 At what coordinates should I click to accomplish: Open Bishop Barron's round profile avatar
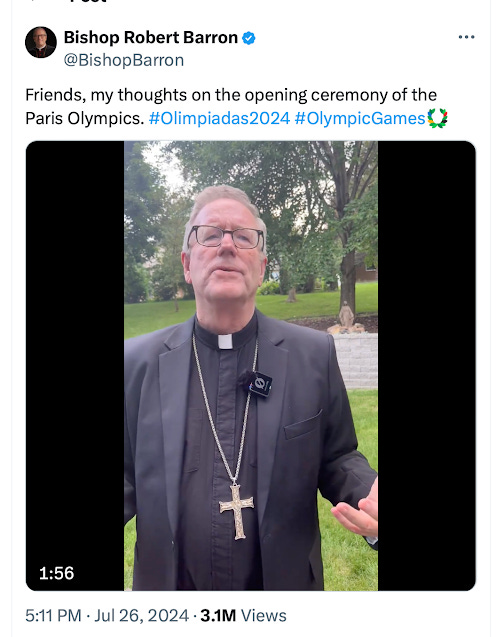coord(41,42)
